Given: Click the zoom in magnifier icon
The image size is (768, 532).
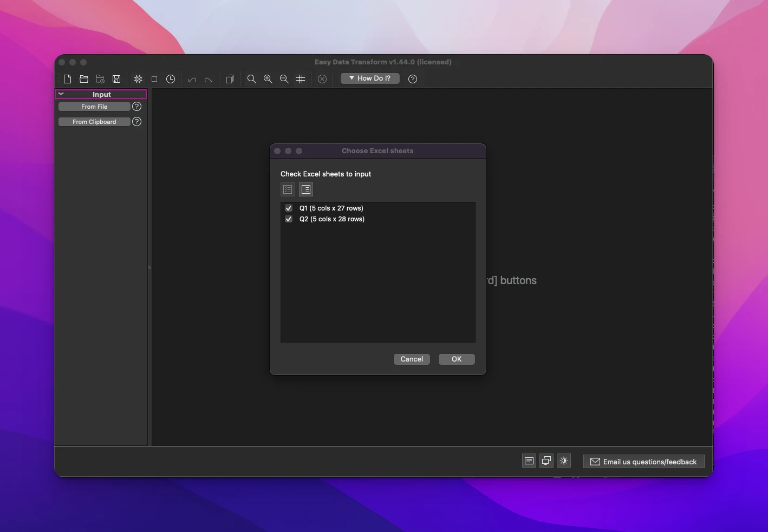Looking at the screenshot, I should 268,79.
